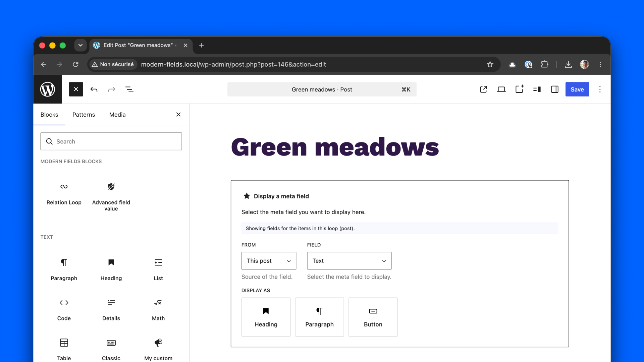Click the Green meadows post title
644x362 pixels.
(335, 147)
